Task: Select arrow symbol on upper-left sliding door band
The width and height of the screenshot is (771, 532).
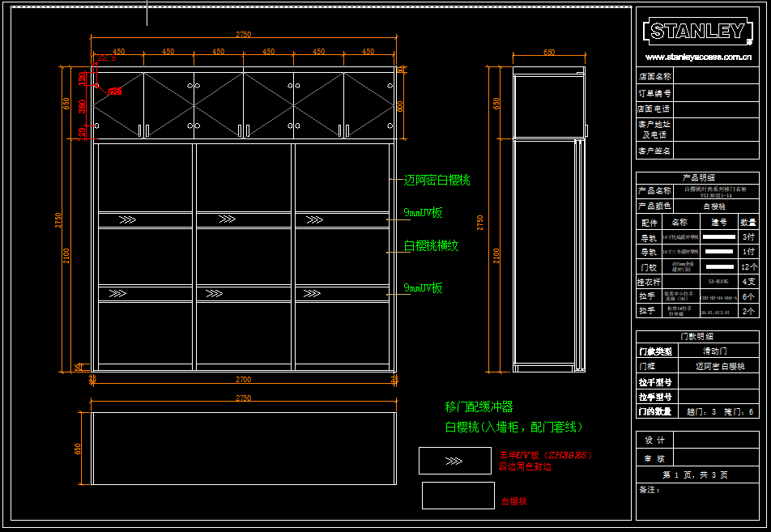Action: [x=127, y=219]
